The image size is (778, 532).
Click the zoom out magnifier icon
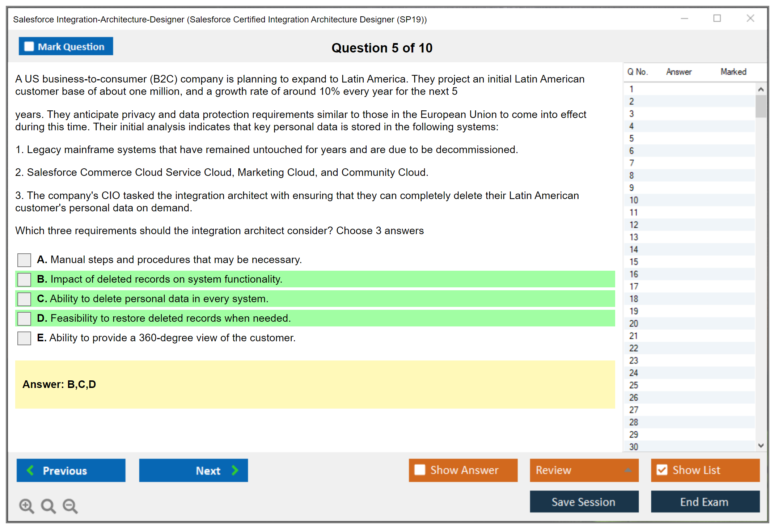pyautogui.click(x=70, y=506)
